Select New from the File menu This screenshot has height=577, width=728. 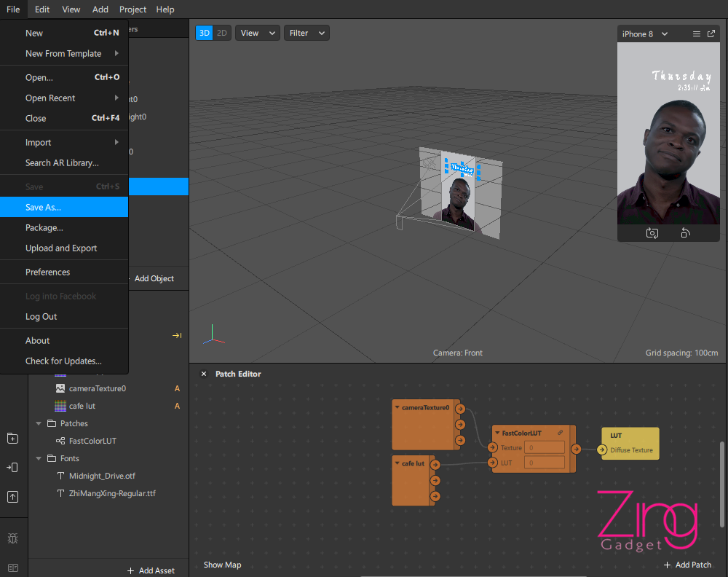(x=64, y=33)
